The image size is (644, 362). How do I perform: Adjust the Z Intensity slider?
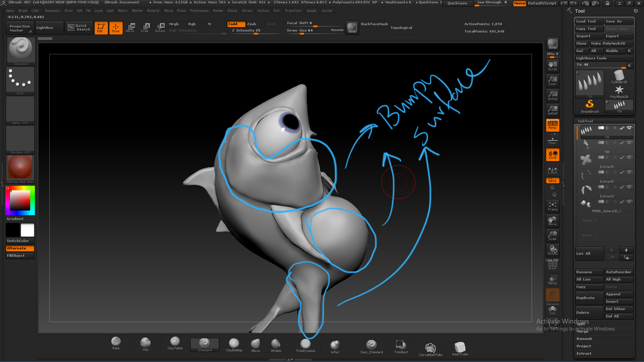[246, 31]
